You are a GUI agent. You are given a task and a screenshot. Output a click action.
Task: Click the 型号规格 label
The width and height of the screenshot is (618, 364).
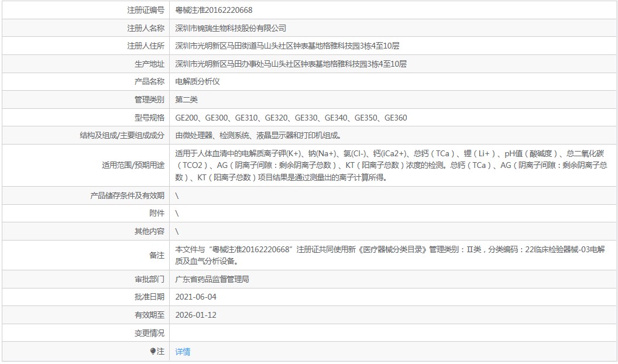click(x=149, y=118)
